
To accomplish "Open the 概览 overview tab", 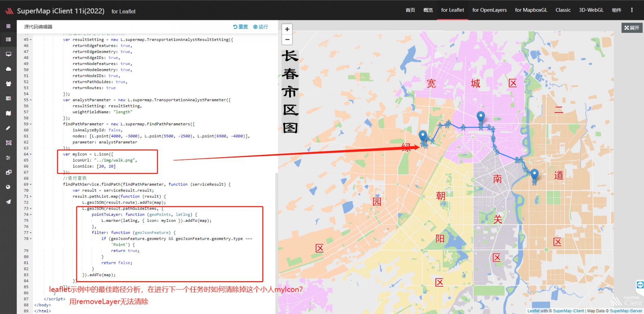I will [428, 10].
